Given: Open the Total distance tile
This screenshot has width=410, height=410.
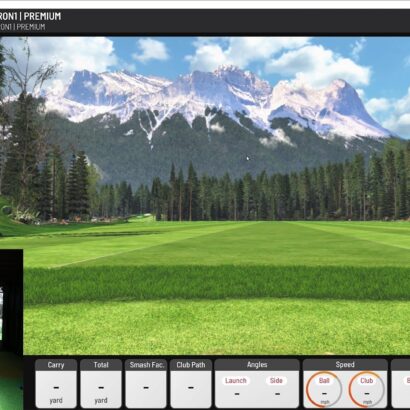Looking at the screenshot, I should pos(101,383).
